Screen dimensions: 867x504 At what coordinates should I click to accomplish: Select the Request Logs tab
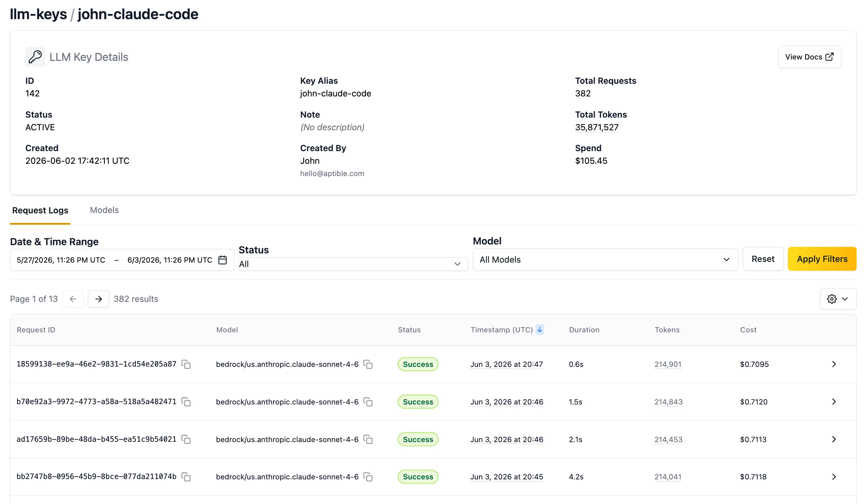(x=40, y=210)
